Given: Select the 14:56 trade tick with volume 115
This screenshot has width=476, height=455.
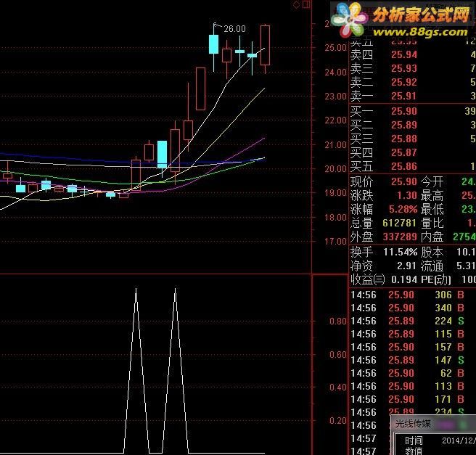Looking at the screenshot, I should click(x=407, y=334).
